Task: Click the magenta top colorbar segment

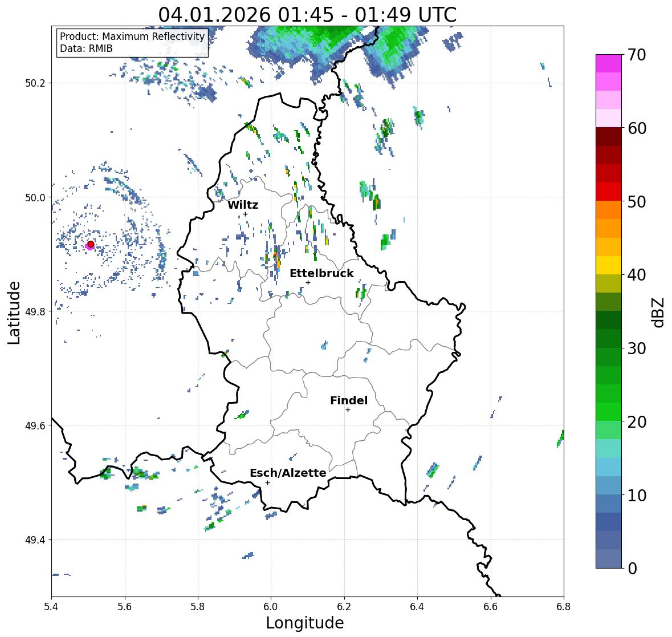Action: click(x=609, y=64)
